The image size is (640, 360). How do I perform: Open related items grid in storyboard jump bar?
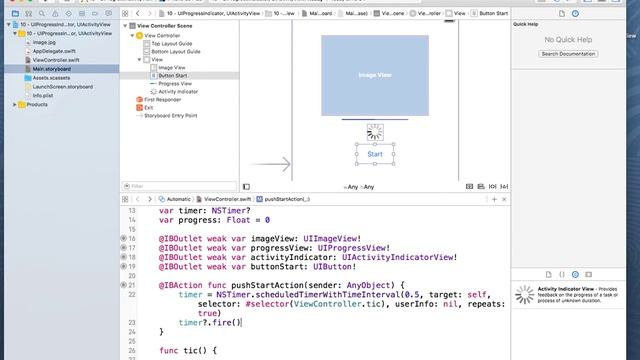(x=125, y=13)
